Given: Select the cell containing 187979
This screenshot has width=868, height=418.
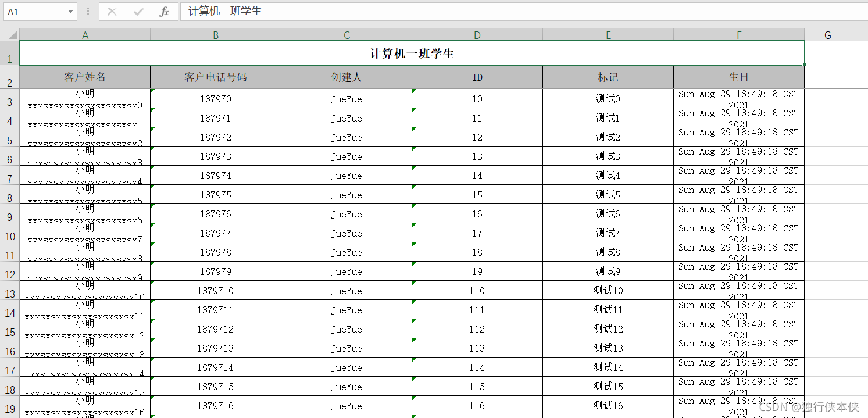Looking at the screenshot, I should (216, 271).
